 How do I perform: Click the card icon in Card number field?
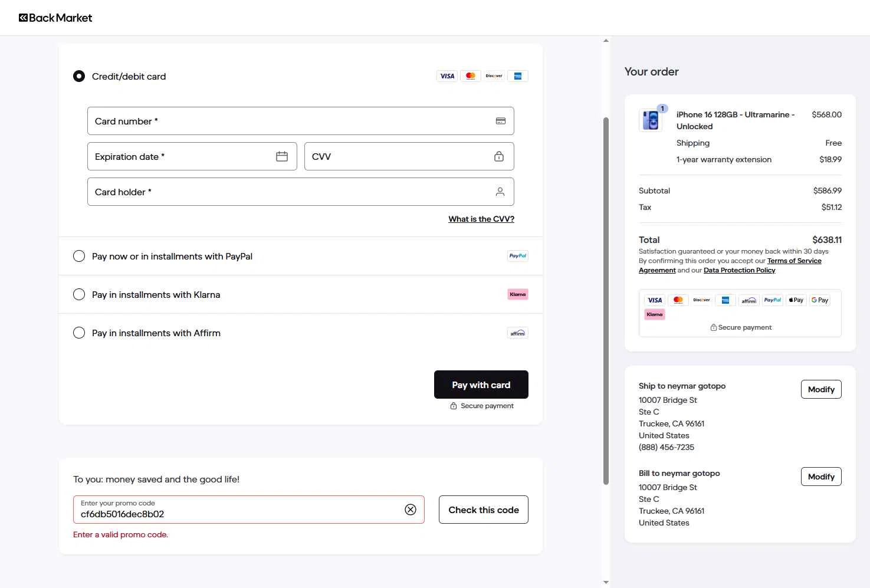point(501,121)
